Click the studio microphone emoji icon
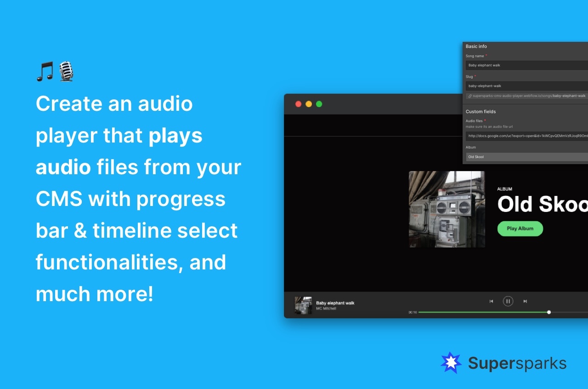Screen dimensions: 588x389 point(66,71)
